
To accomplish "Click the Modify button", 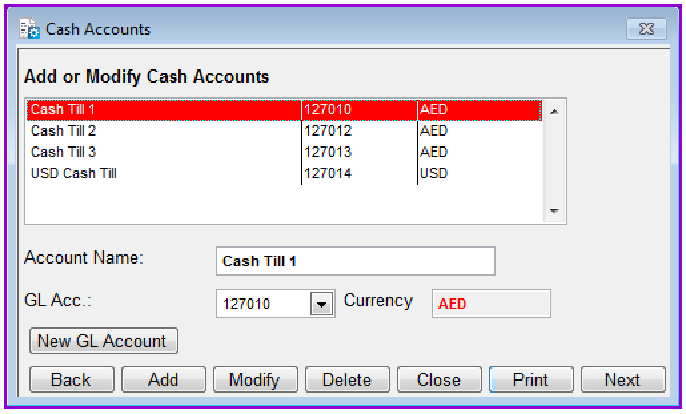I will 256,380.
